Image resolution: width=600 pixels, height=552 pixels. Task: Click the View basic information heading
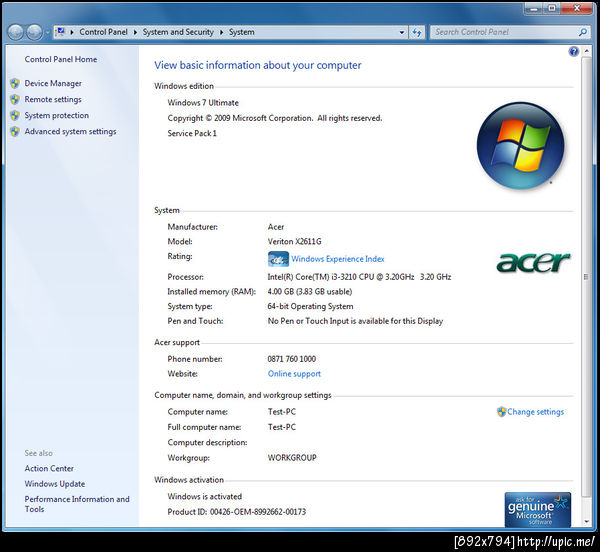click(x=258, y=65)
